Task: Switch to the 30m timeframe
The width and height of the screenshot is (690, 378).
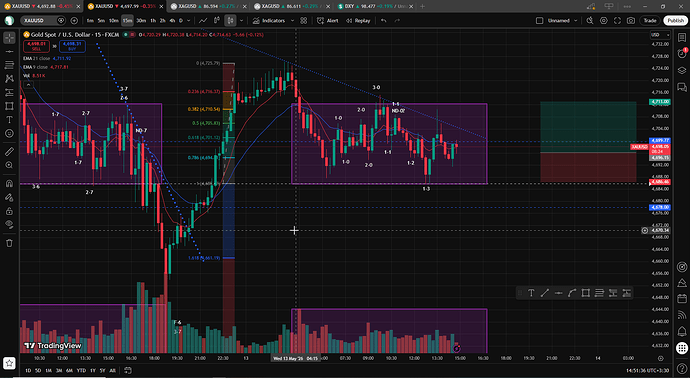Action: pos(141,21)
